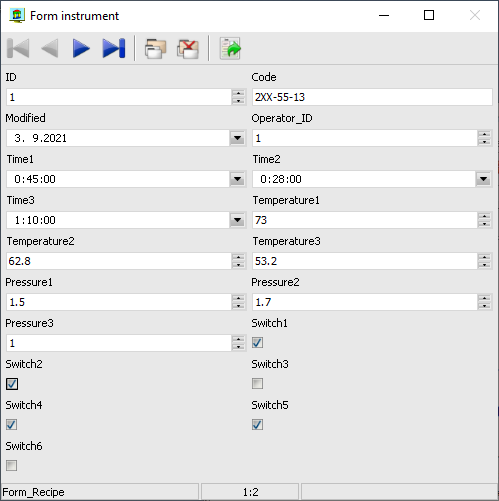
Task: Enable the Switch3 checkbox
Action: coord(257,384)
